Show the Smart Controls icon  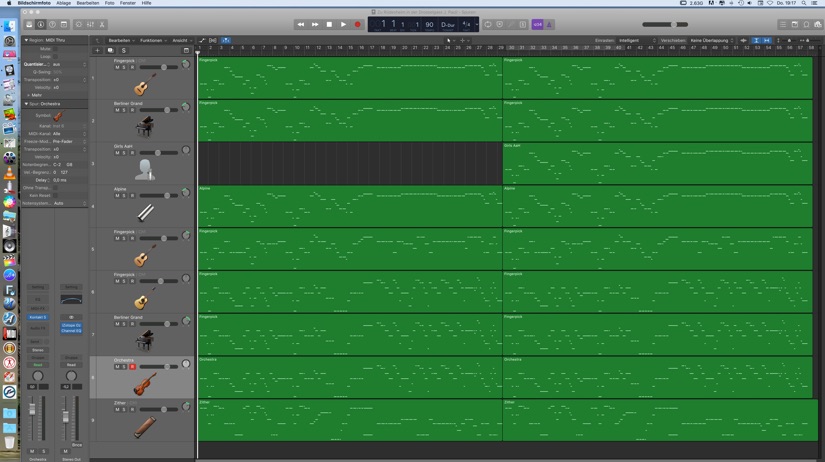point(78,25)
